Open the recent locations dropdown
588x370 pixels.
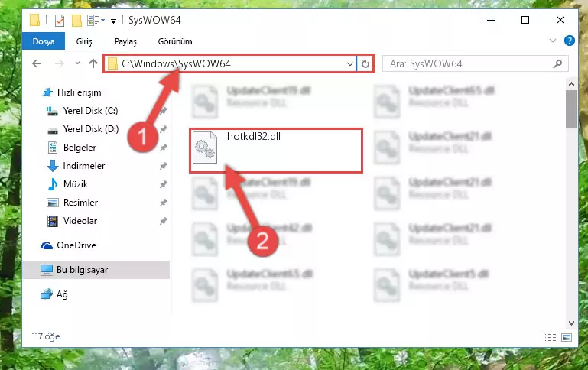77,63
